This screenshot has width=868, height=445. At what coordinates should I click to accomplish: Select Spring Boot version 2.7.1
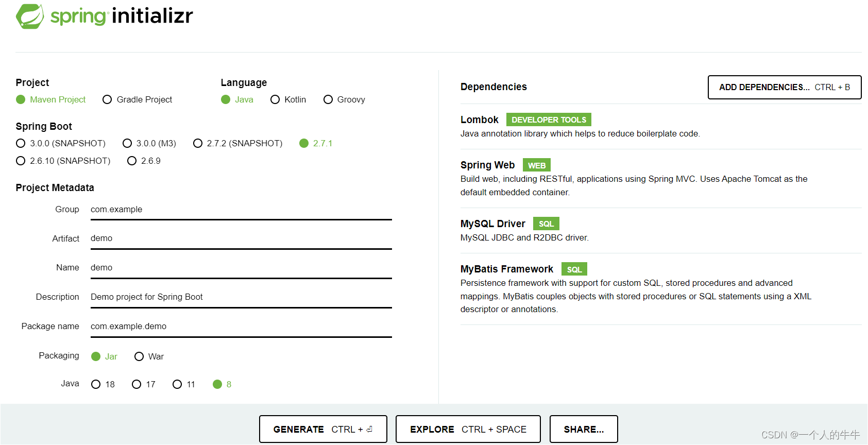click(316, 143)
